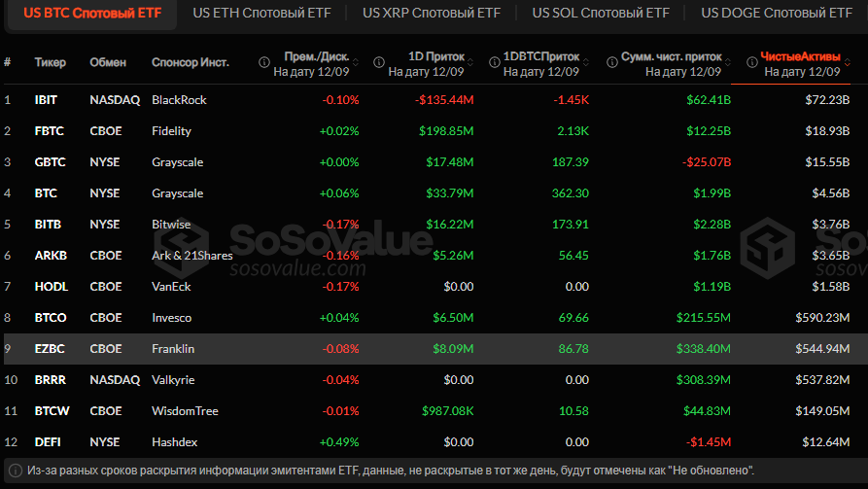
Task: Click info icon beside Прем./Диск. header
Action: 264,63
